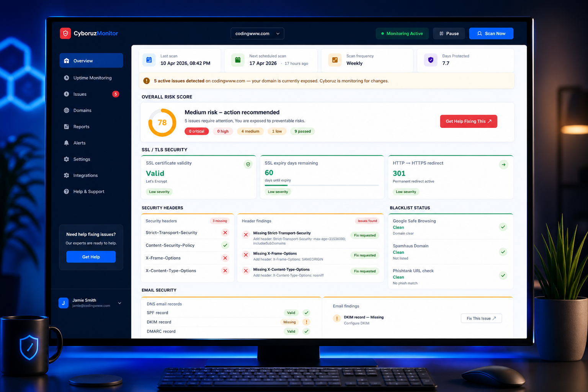The image size is (588, 392).
Task: Select the Settings menu item
Action: tap(82, 159)
